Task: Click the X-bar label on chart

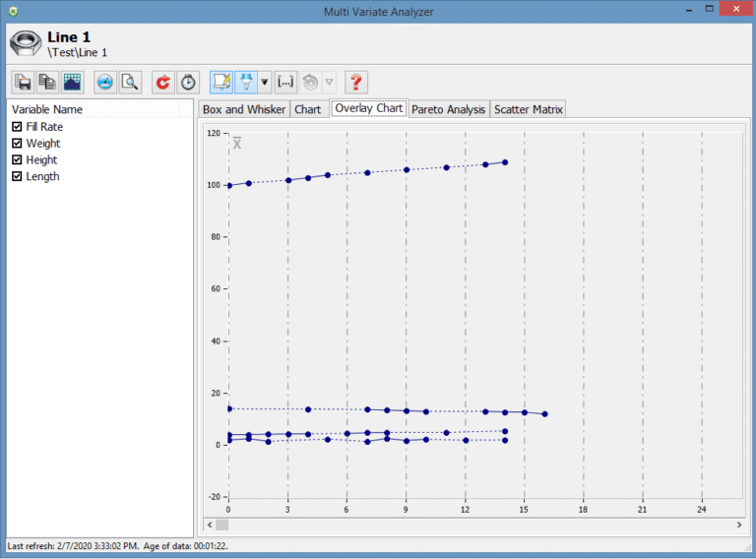Action: (236, 145)
